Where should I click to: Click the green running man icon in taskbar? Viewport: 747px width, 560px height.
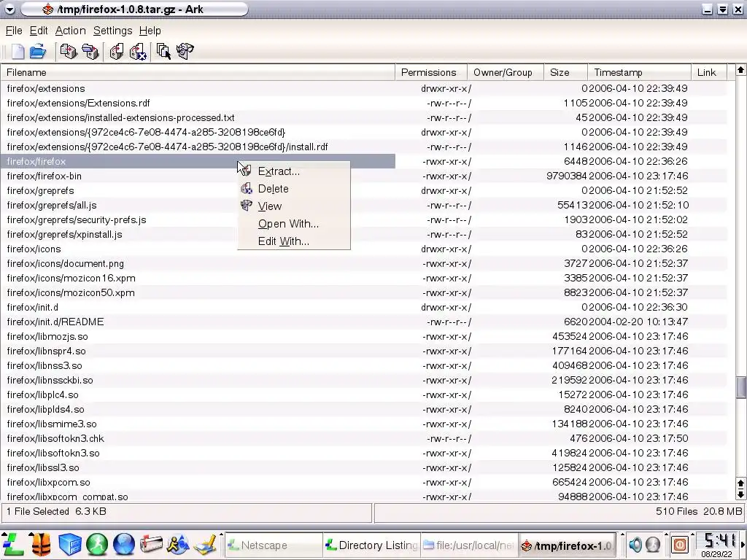pos(97,544)
